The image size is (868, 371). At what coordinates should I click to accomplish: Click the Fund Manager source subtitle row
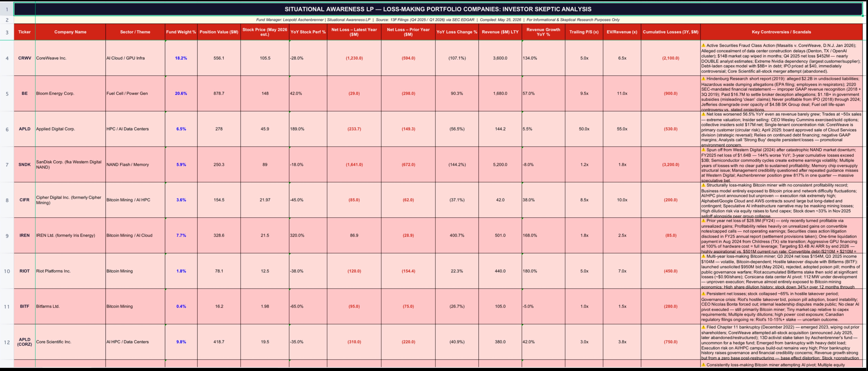[438, 20]
